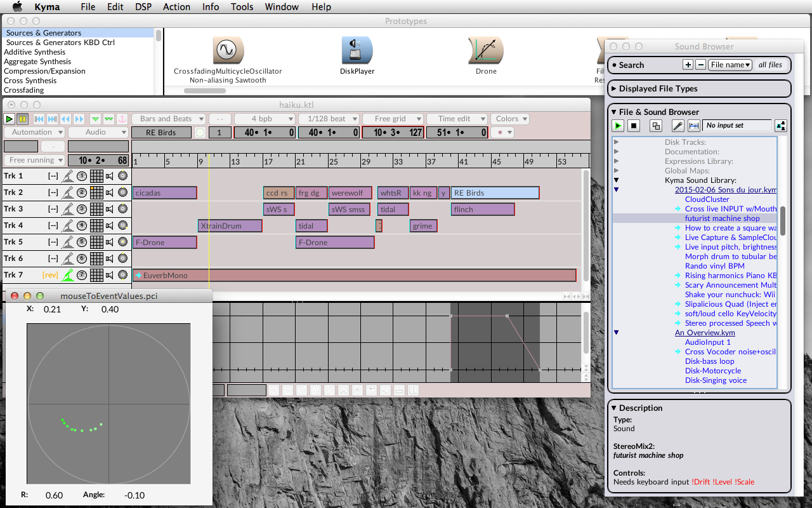Open the Free grid dropdown

click(391, 119)
